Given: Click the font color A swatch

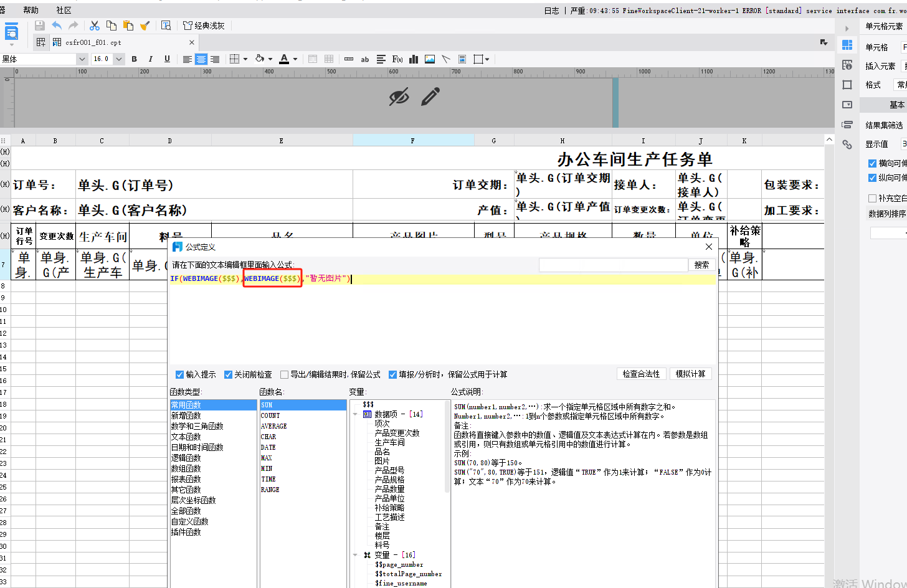Looking at the screenshot, I should pos(284,59).
